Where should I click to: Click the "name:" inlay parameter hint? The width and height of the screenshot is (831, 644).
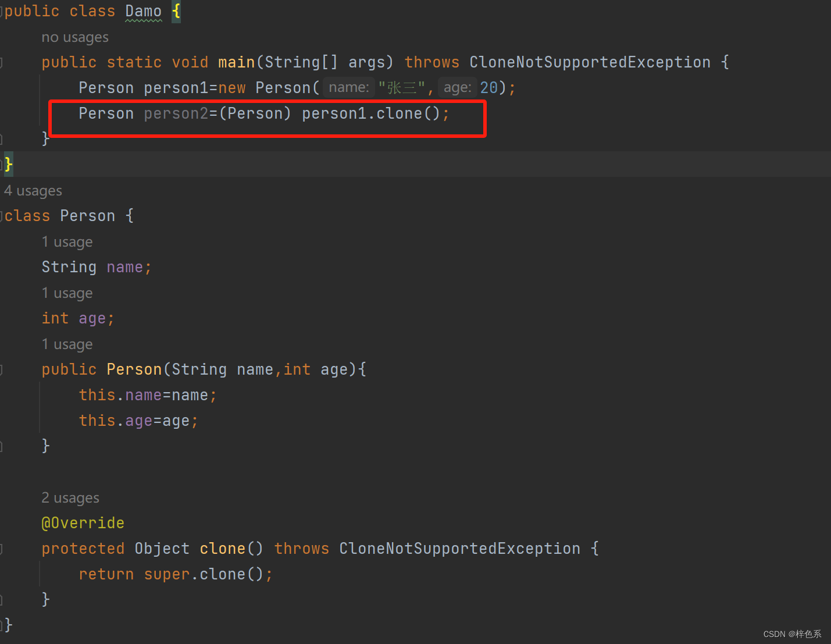pos(349,88)
